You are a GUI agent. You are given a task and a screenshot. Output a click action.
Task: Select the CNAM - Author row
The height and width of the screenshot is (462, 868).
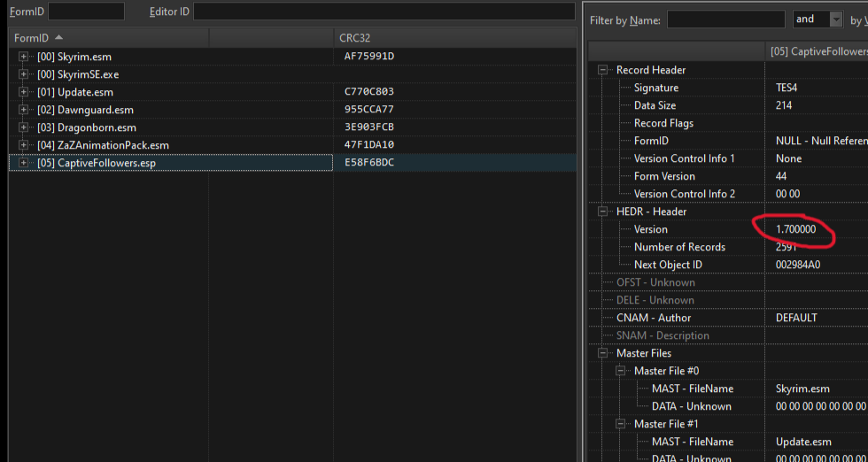coord(728,318)
